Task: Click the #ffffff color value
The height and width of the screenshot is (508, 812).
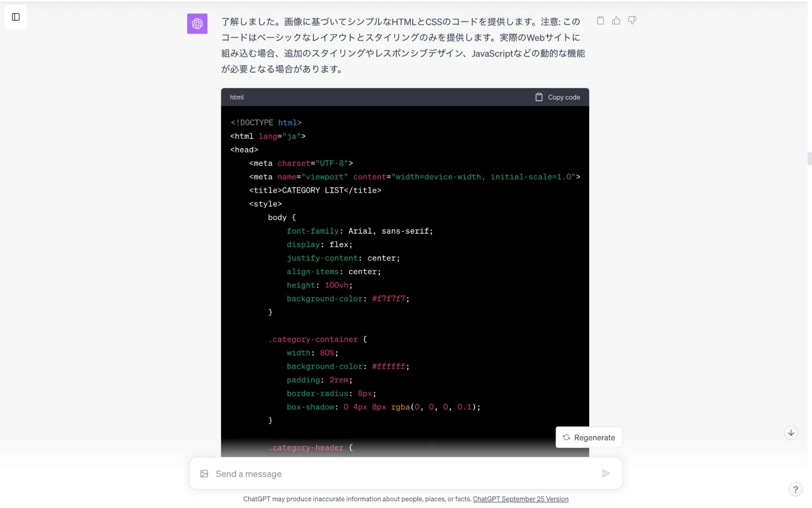Action: tap(389, 366)
